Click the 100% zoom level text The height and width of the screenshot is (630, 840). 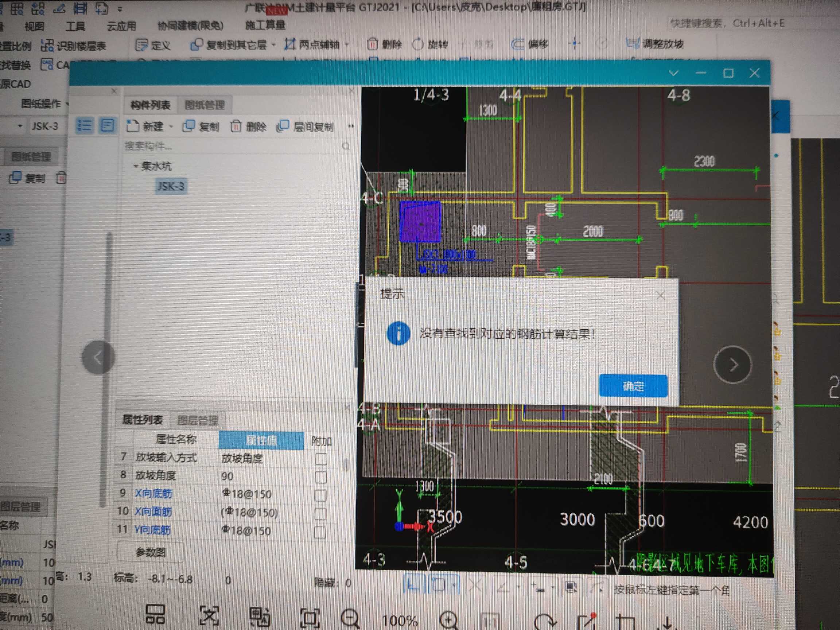tap(400, 621)
